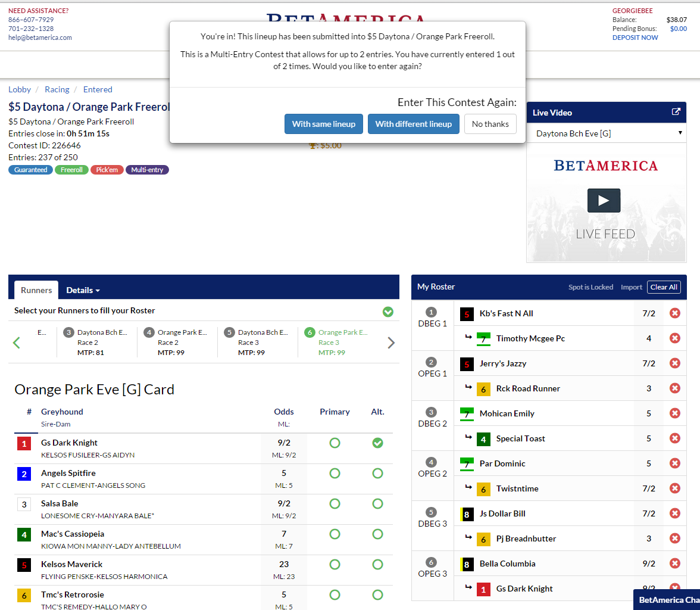Choose Orange Park Eve Race 2 selector
Image resolution: width=700 pixels, height=610 pixels.
point(177,343)
